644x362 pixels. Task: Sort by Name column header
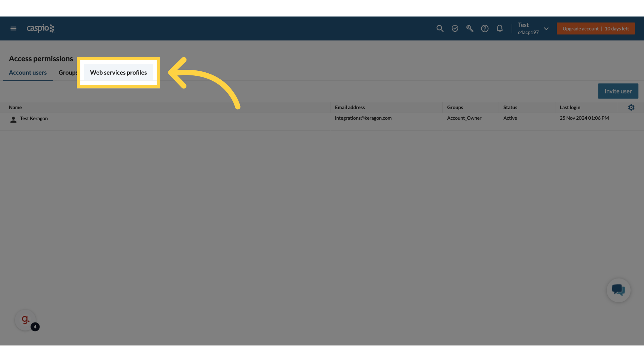coord(15,108)
